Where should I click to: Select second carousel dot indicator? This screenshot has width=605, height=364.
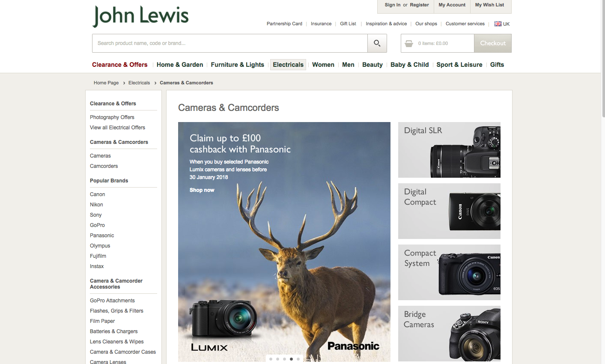(277, 359)
